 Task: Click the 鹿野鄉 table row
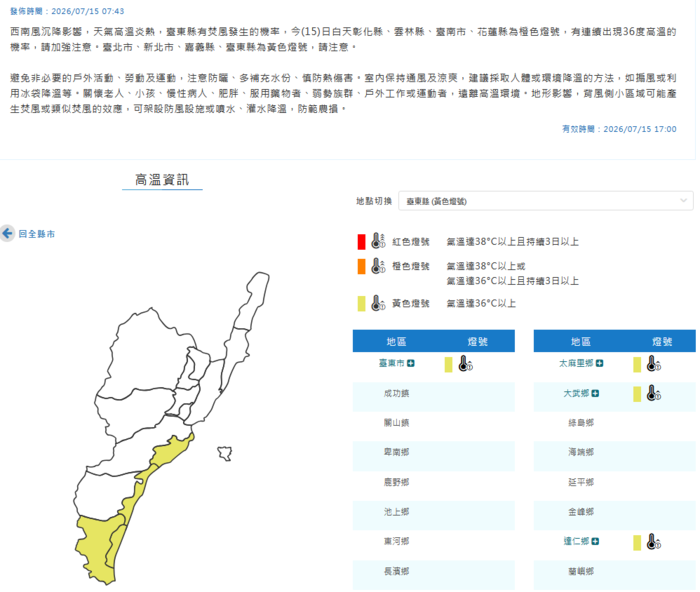[x=433, y=485]
